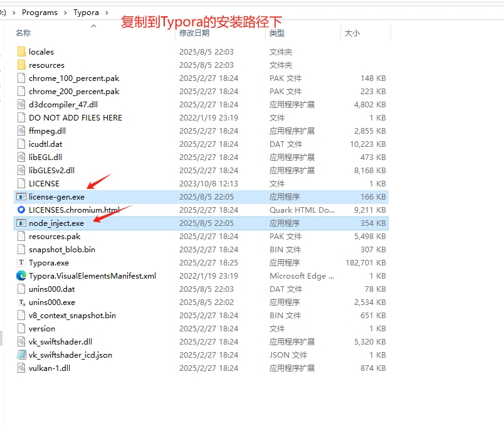Select the v8_context_snapshot.bin file name
The width and height of the screenshot is (504, 428).
click(72, 316)
